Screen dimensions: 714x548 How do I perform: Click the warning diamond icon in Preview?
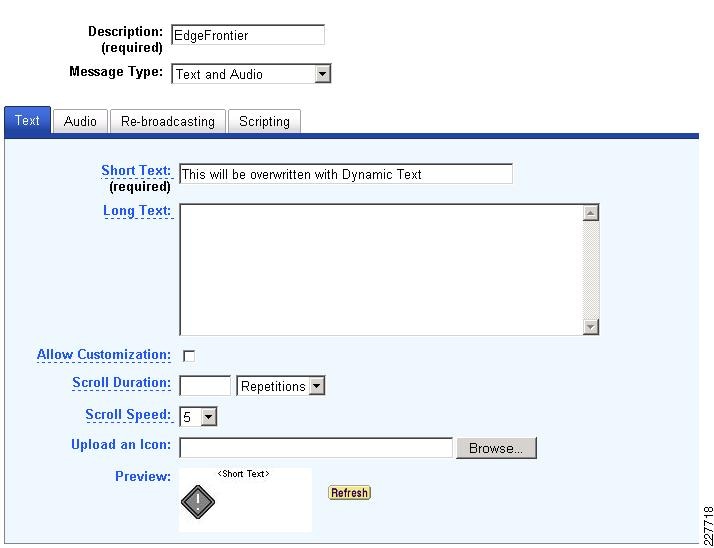[198, 502]
